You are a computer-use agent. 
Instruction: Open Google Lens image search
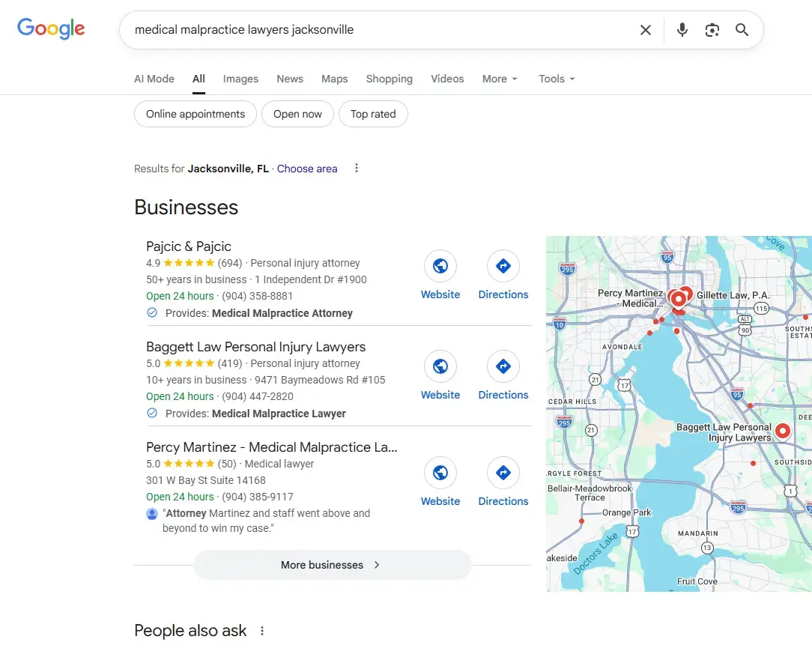(x=712, y=30)
